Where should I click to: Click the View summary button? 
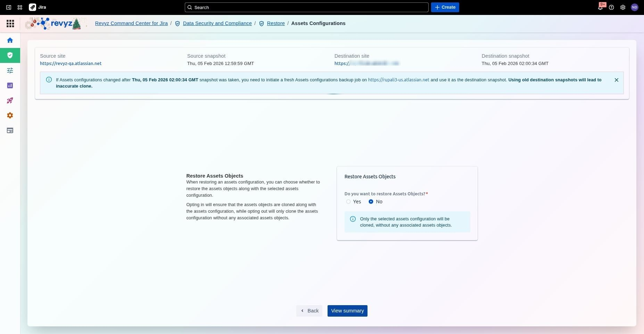pos(347,311)
